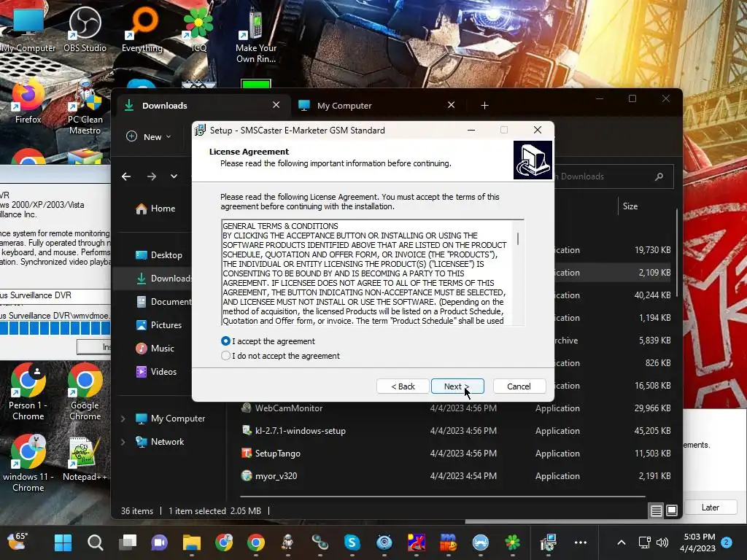This screenshot has height=560, width=747.
Task: Go back in File Explorer
Action: (x=126, y=176)
